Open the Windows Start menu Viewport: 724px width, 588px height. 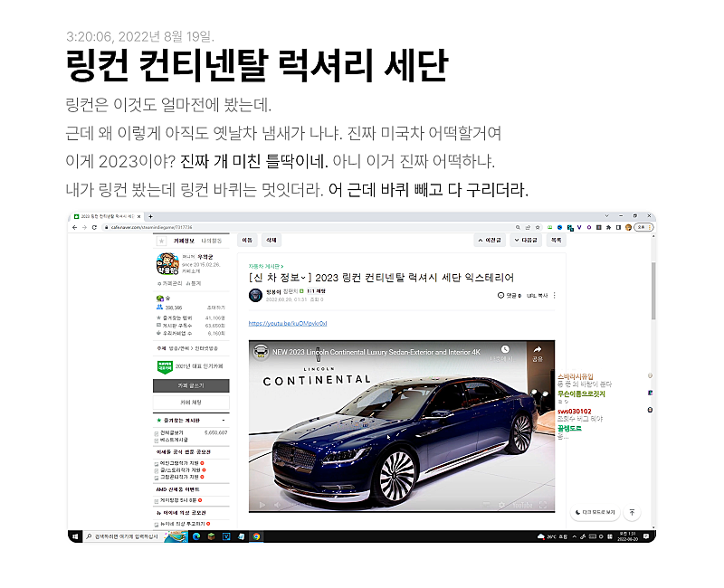tap(75, 536)
